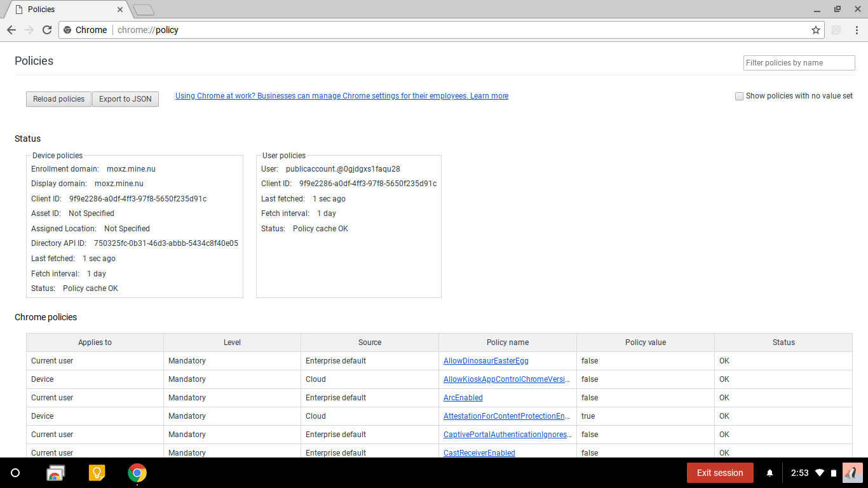868x488 pixels.
Task: Click the extension icon beside the star
Action: click(x=837, y=30)
